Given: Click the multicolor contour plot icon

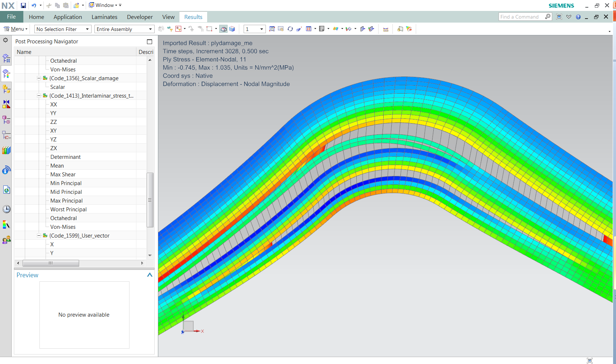Looking at the screenshot, I should (x=336, y=29).
